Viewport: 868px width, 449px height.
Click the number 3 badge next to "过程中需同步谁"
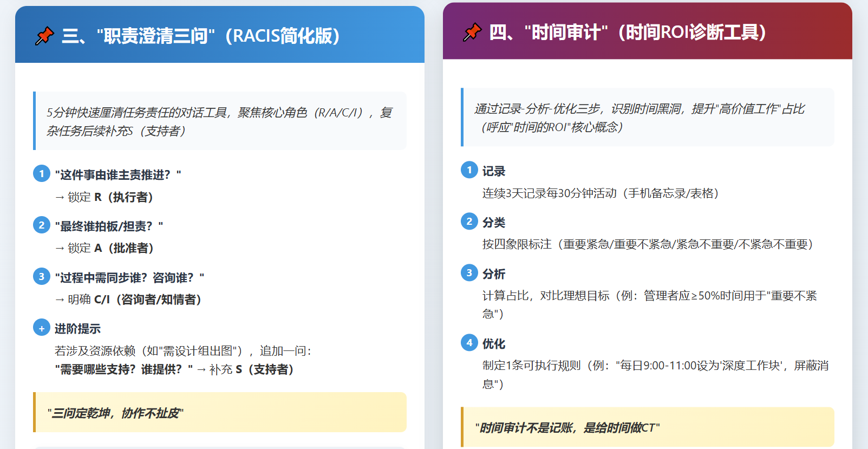click(42, 276)
